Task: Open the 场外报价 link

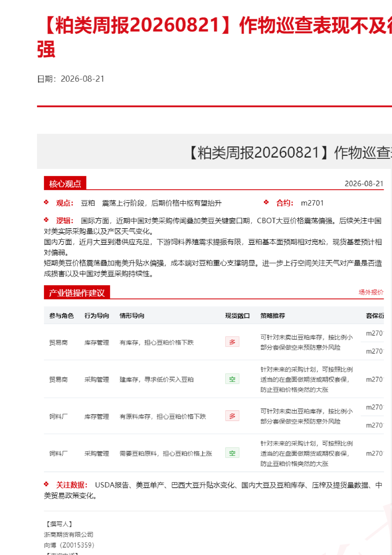Action: 371,292
